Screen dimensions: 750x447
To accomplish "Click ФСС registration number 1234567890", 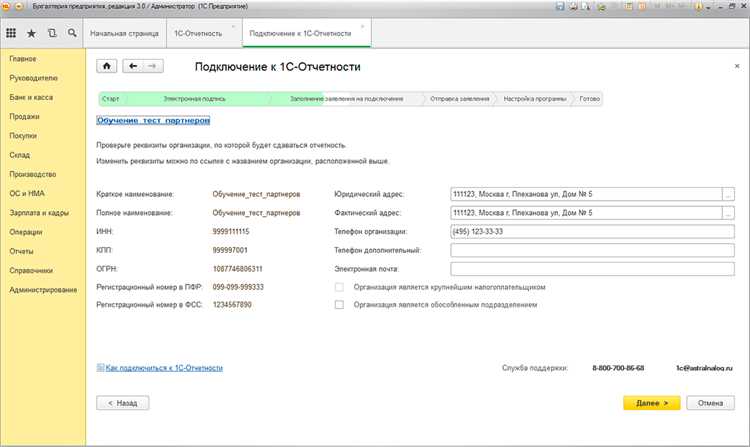I will point(232,305).
